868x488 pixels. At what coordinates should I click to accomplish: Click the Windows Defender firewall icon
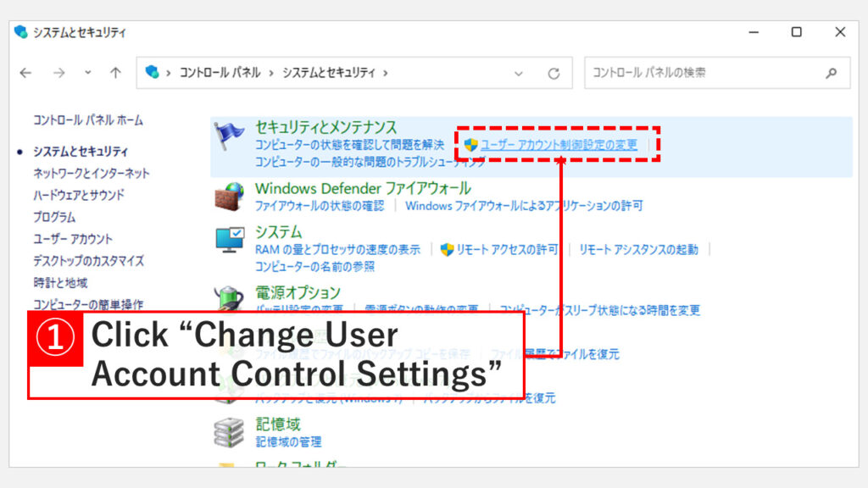229,197
